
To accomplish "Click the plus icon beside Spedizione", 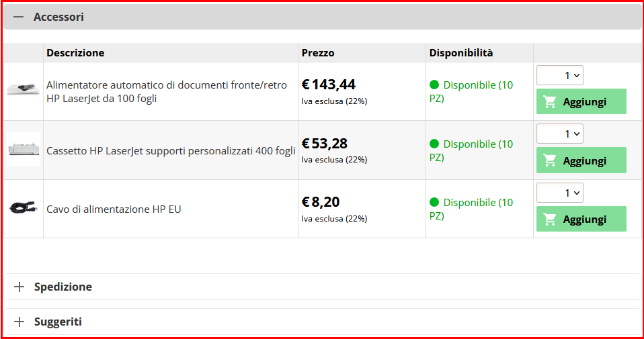I will click(x=19, y=287).
